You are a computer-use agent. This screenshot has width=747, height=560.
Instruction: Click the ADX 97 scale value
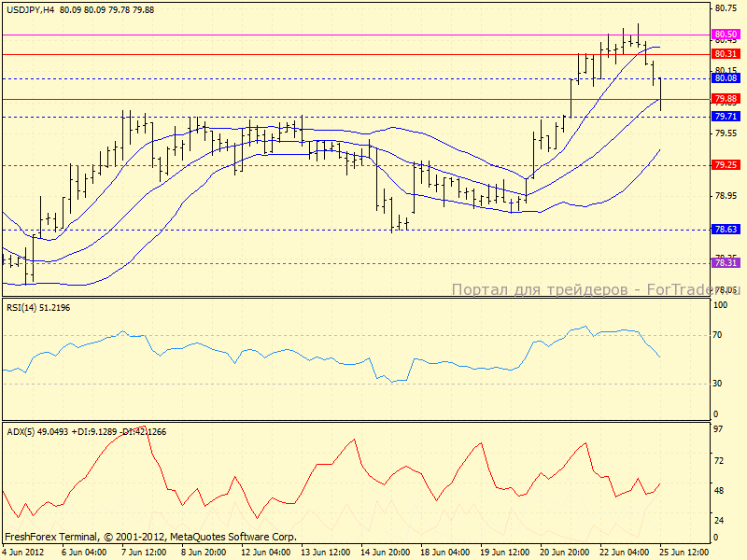720,428
